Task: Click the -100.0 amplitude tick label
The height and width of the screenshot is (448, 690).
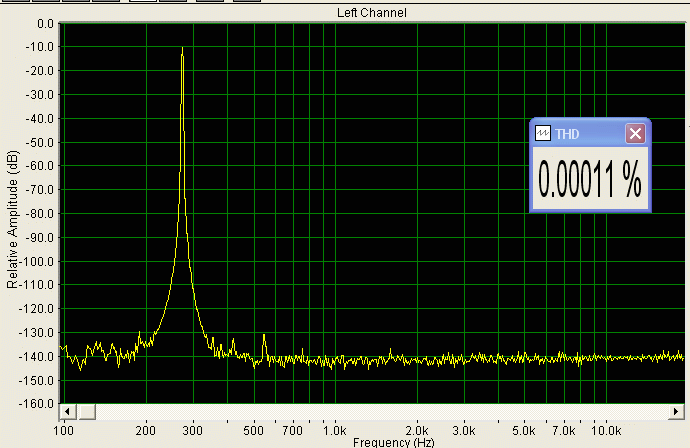Action: click(37, 261)
